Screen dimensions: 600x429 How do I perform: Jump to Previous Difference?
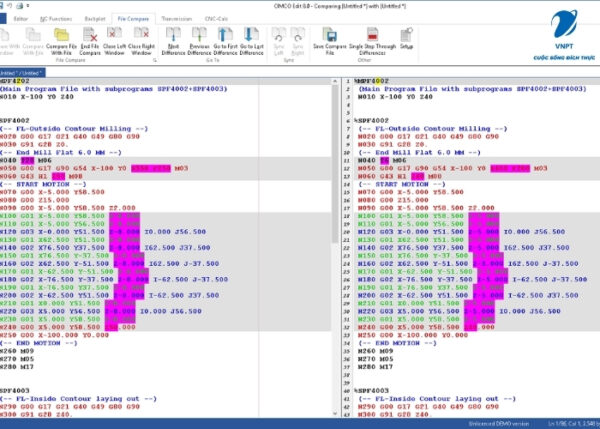pos(199,41)
